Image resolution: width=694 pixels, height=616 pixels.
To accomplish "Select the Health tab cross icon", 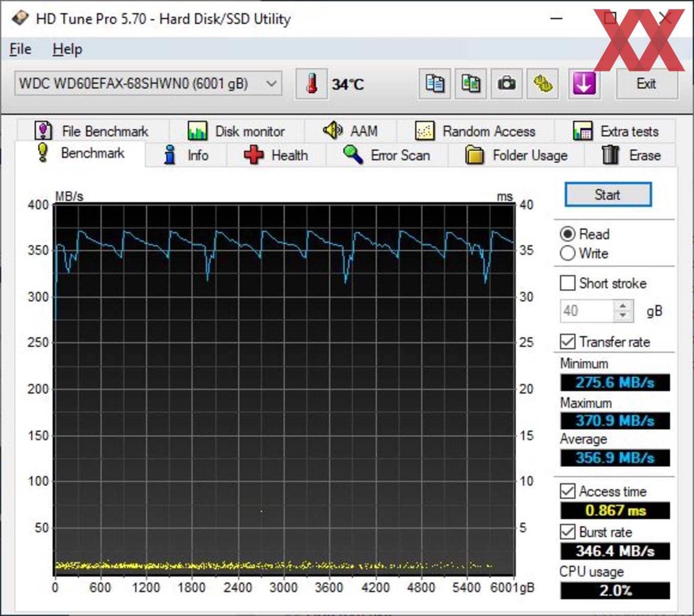I will (x=254, y=156).
